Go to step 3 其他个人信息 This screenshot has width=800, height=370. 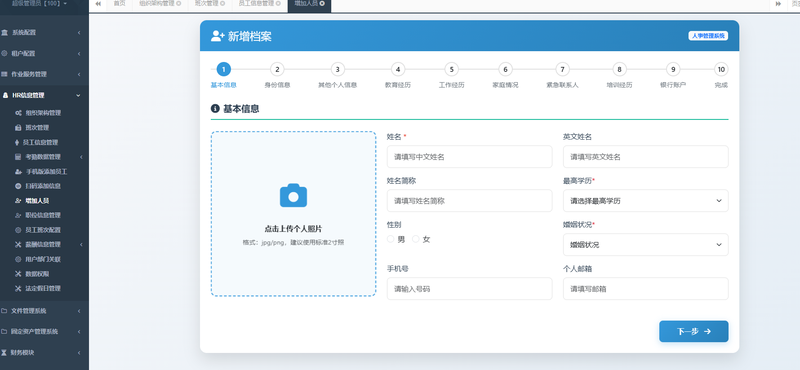point(337,69)
